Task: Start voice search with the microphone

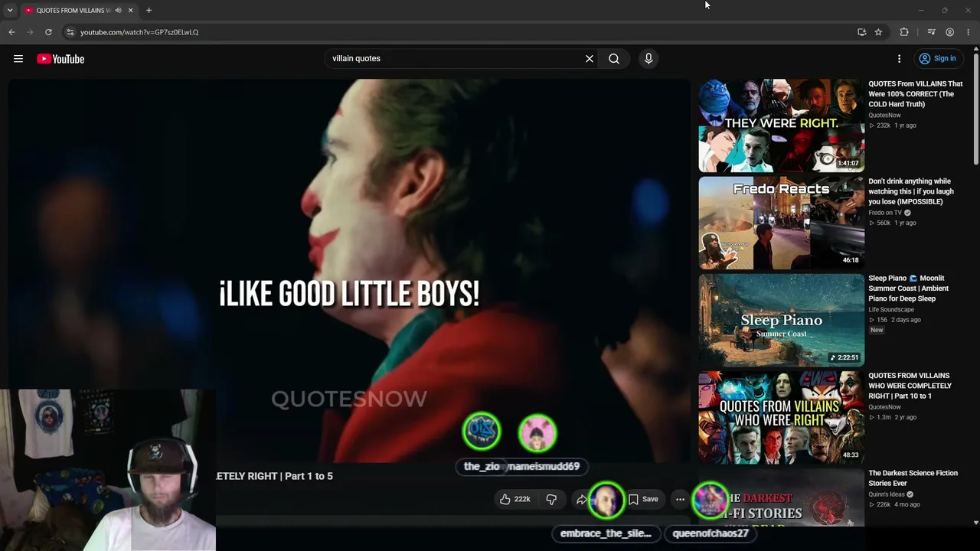Action: (x=648, y=59)
